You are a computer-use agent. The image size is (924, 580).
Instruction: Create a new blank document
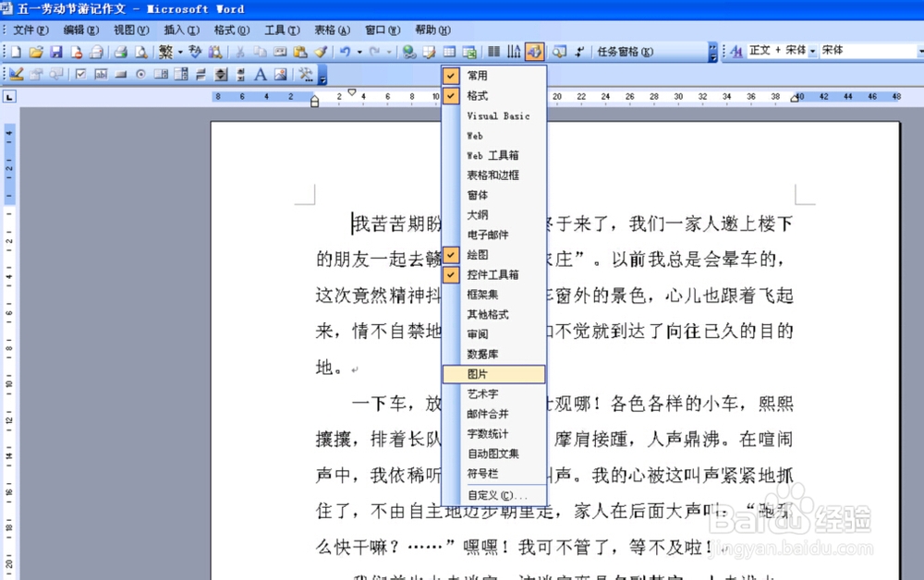point(15,52)
